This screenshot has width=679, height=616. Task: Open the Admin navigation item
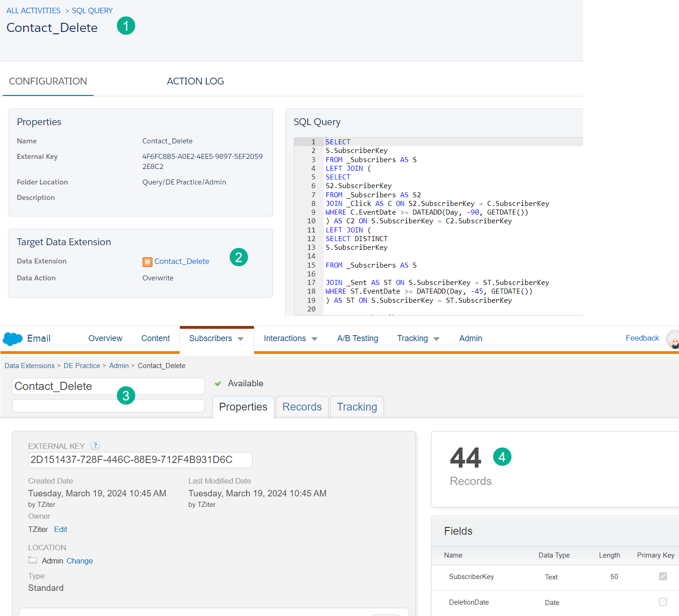(x=470, y=338)
